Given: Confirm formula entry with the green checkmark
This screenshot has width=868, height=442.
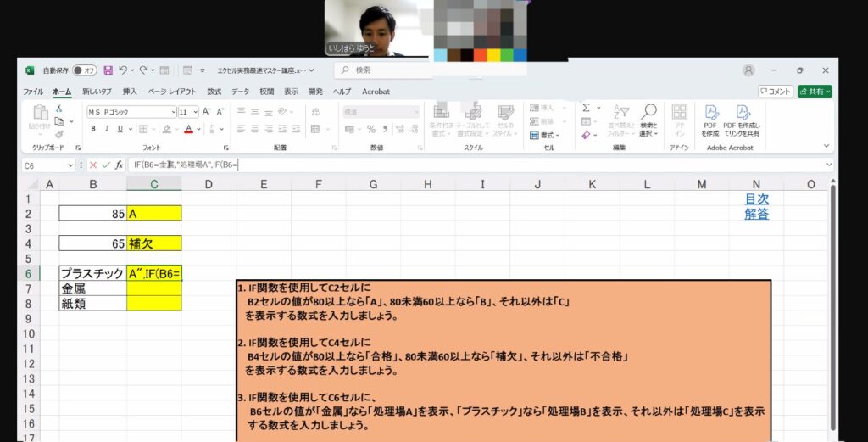Looking at the screenshot, I should tap(106, 165).
